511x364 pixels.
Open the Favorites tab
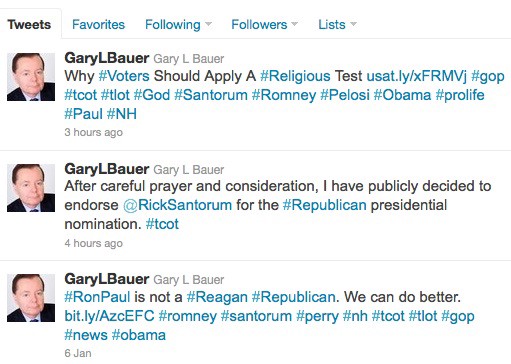coord(98,24)
